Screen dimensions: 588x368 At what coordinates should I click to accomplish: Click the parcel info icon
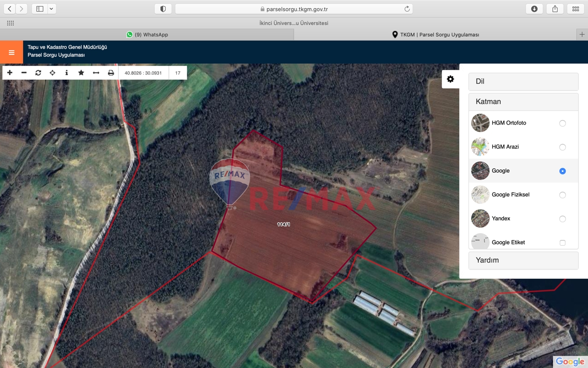(x=67, y=73)
